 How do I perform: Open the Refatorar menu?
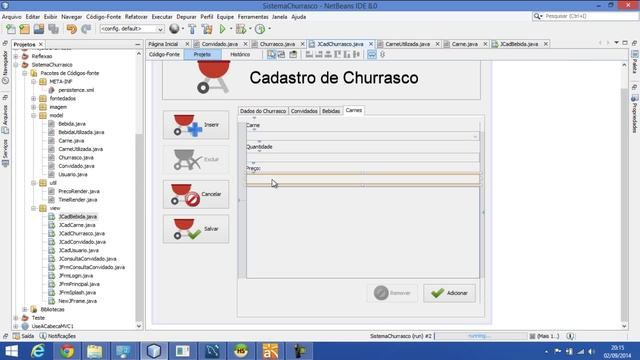(136, 17)
